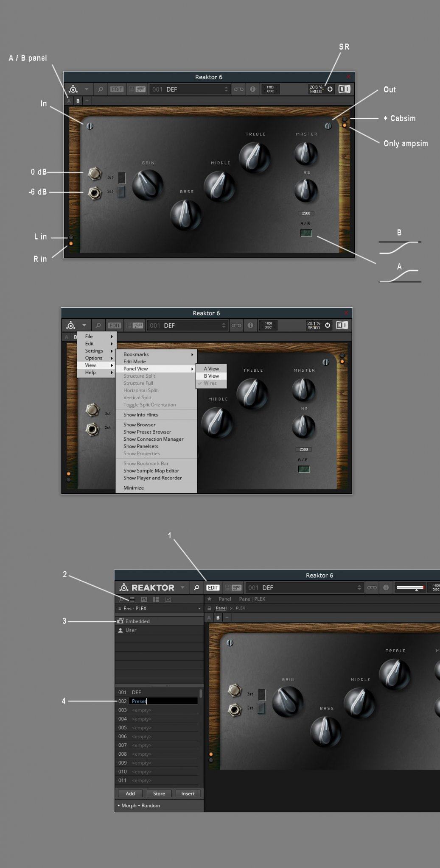The image size is (440, 868).
Task: Open the 001 DEF preset dropdown in the top window
Action: pos(190,89)
